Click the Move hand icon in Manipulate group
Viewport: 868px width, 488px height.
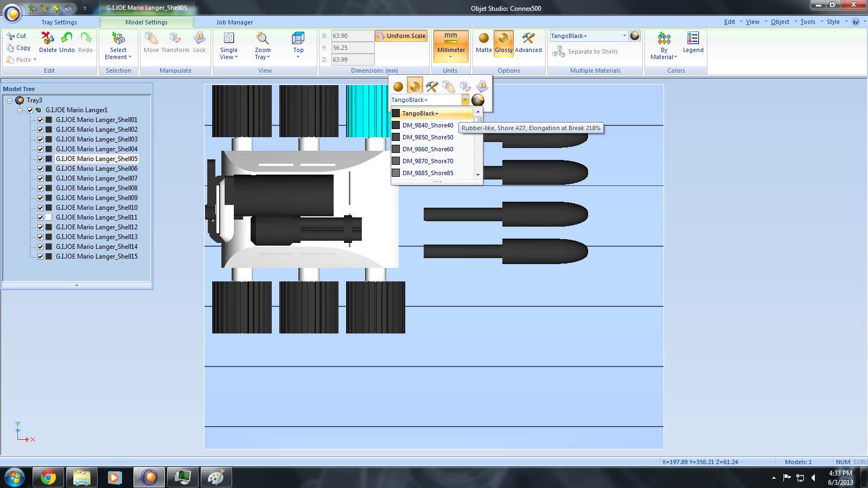tap(151, 38)
